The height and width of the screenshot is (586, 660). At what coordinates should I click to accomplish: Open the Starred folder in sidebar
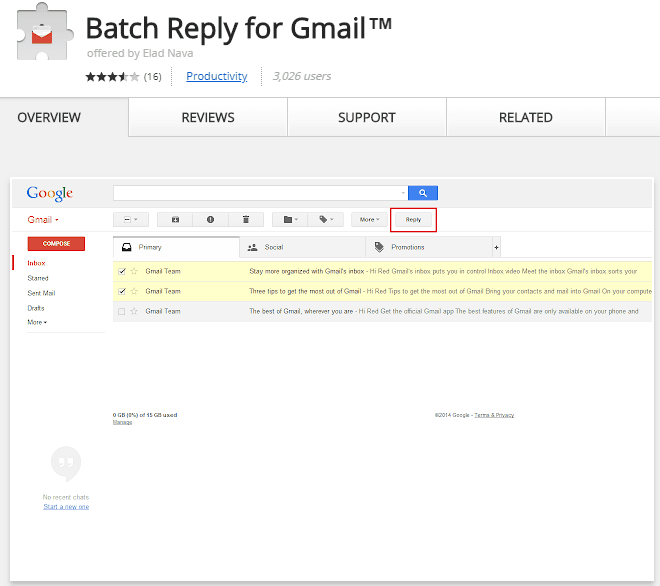click(38, 278)
